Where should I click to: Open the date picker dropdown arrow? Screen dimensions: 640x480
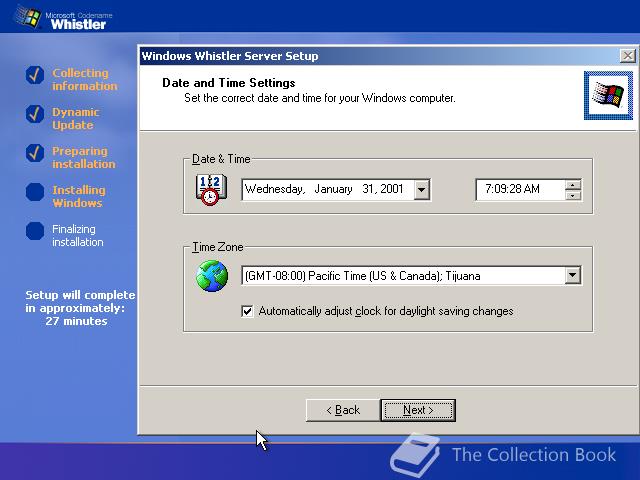(422, 190)
